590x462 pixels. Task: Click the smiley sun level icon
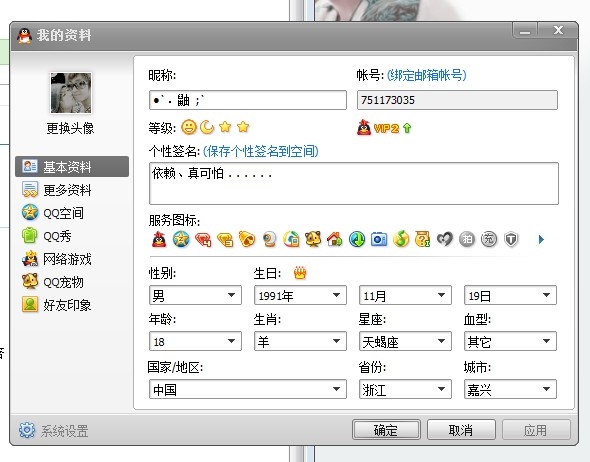189,127
